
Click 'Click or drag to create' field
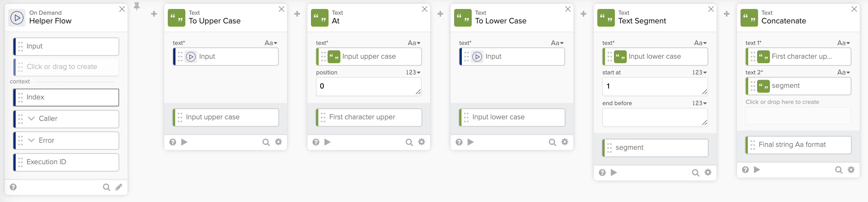pos(66,67)
